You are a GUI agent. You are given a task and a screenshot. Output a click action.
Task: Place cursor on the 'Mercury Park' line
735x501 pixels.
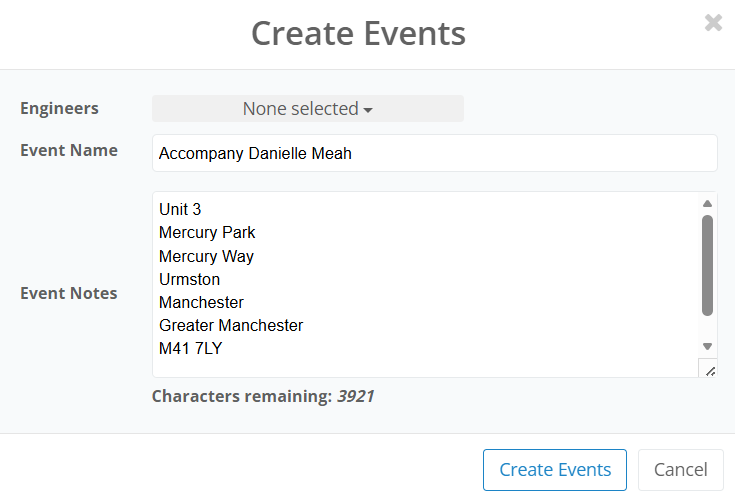pos(207,233)
